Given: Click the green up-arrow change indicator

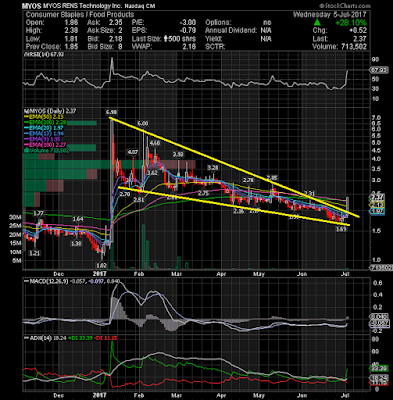Looking at the screenshot, I should point(317,23).
